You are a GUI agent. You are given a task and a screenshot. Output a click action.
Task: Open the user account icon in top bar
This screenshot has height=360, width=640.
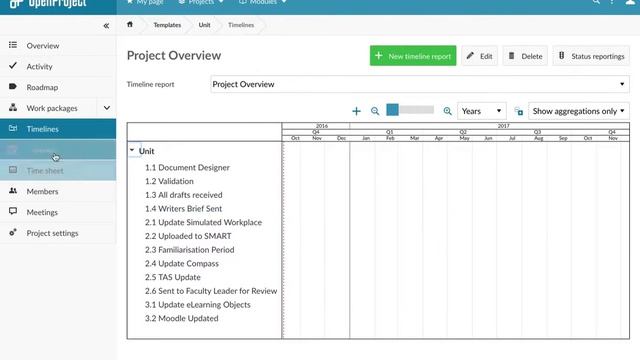tap(630, 2)
